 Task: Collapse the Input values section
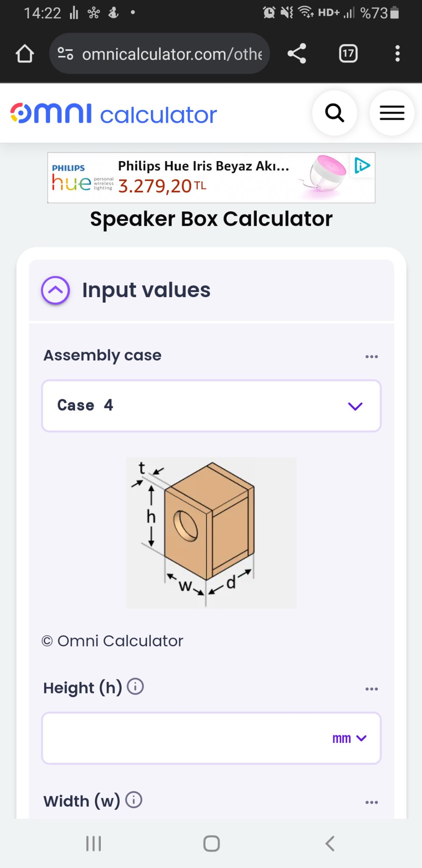pyautogui.click(x=56, y=290)
